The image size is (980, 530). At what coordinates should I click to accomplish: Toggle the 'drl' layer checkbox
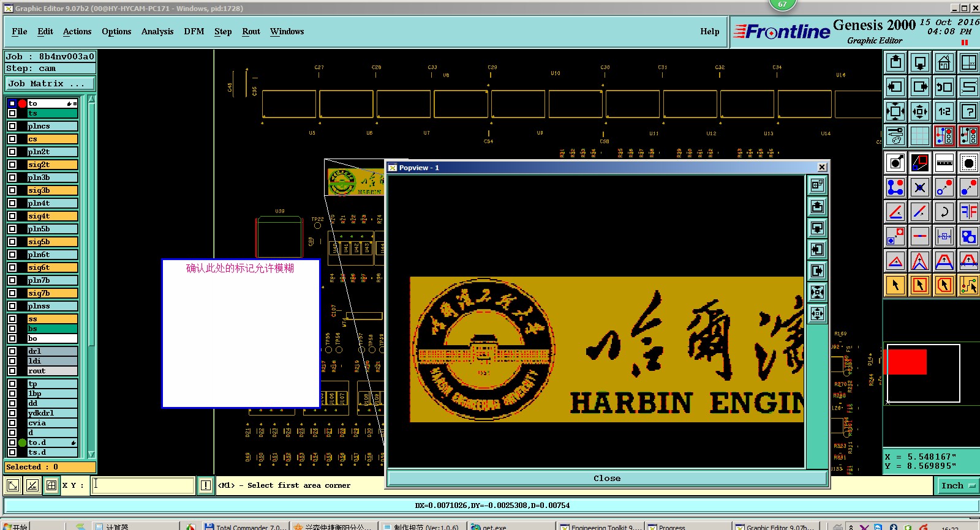12,351
